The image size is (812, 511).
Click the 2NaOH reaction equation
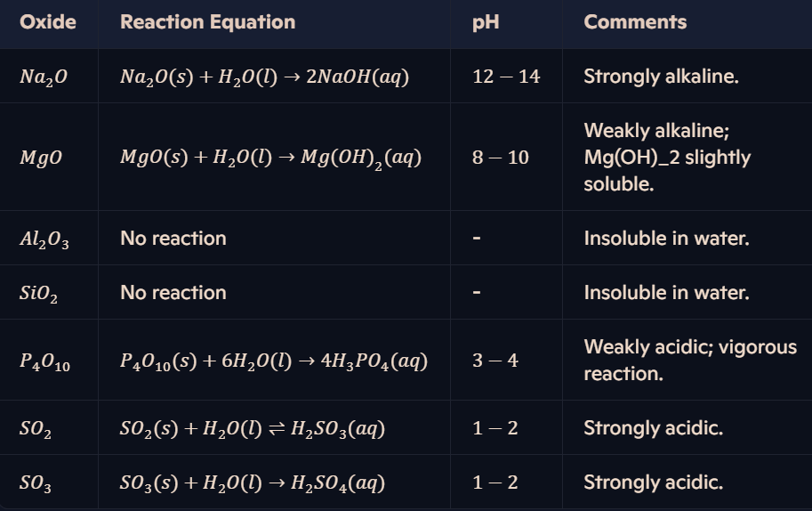point(265,77)
